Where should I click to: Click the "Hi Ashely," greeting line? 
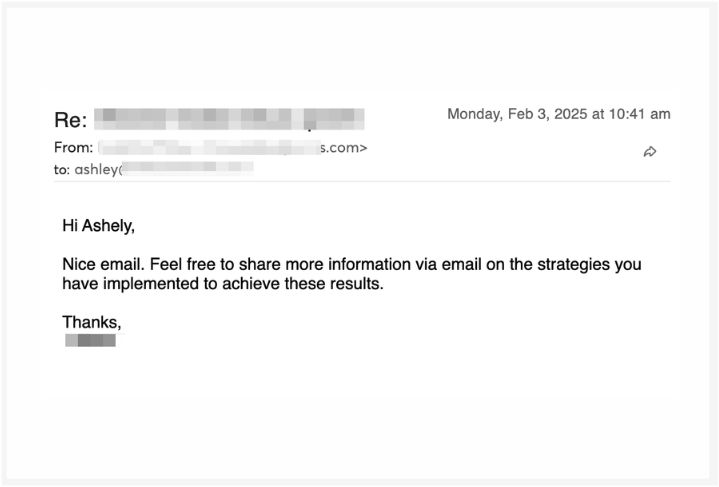98,227
